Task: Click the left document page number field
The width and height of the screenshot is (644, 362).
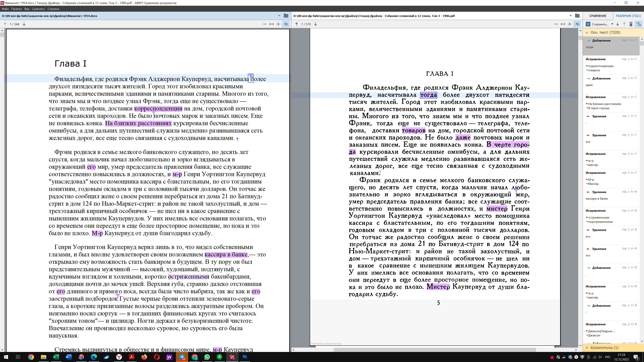Action: (14, 24)
